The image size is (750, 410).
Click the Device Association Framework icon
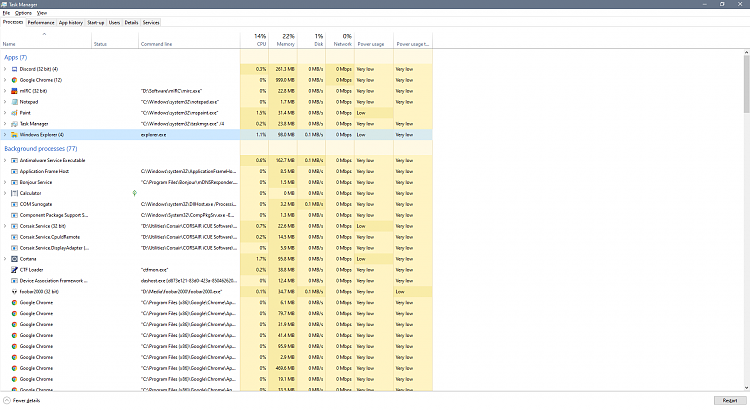pos(14,281)
